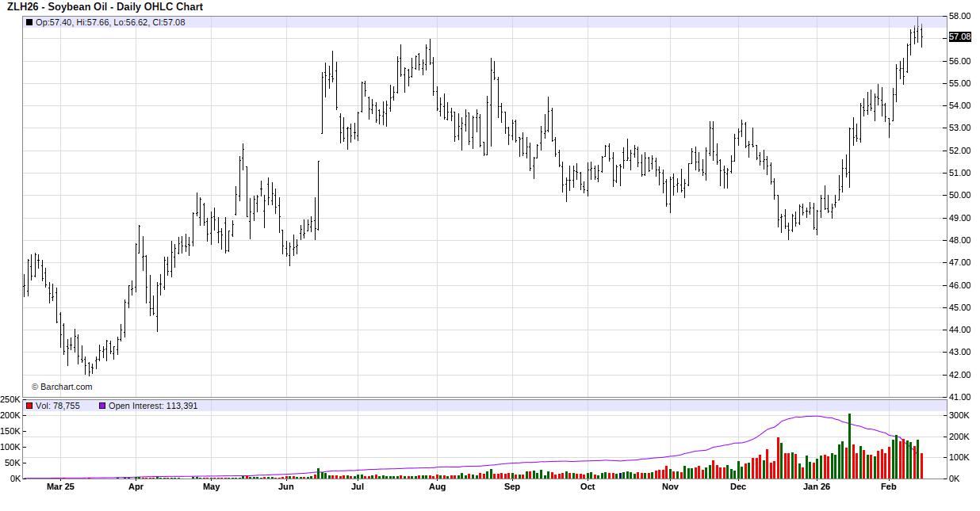Click the 300K open interest axis label
This screenshot has width=980, height=511.
point(959,415)
